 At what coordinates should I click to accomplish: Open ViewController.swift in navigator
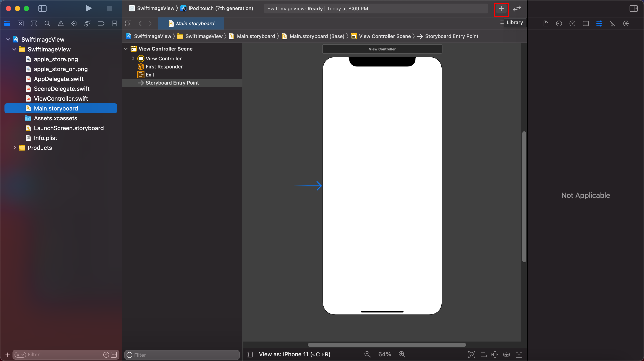[61, 98]
